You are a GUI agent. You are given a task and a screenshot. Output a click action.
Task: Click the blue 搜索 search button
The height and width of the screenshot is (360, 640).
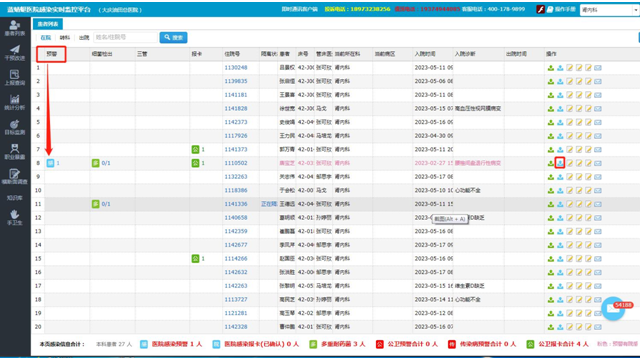click(173, 38)
